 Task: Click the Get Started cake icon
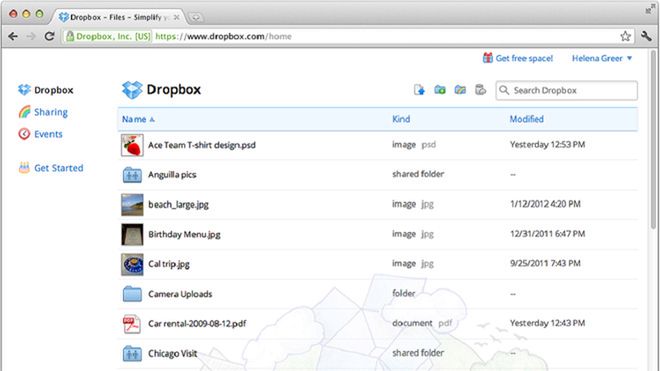[24, 168]
